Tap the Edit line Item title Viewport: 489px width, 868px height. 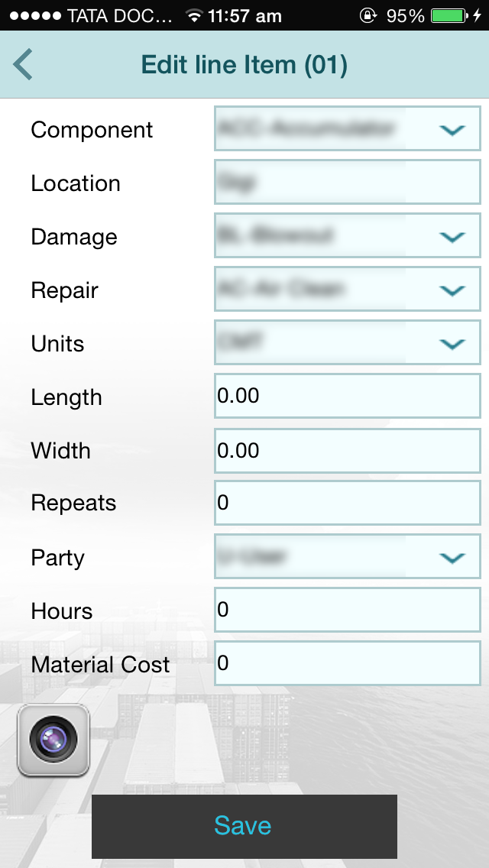tap(244, 65)
